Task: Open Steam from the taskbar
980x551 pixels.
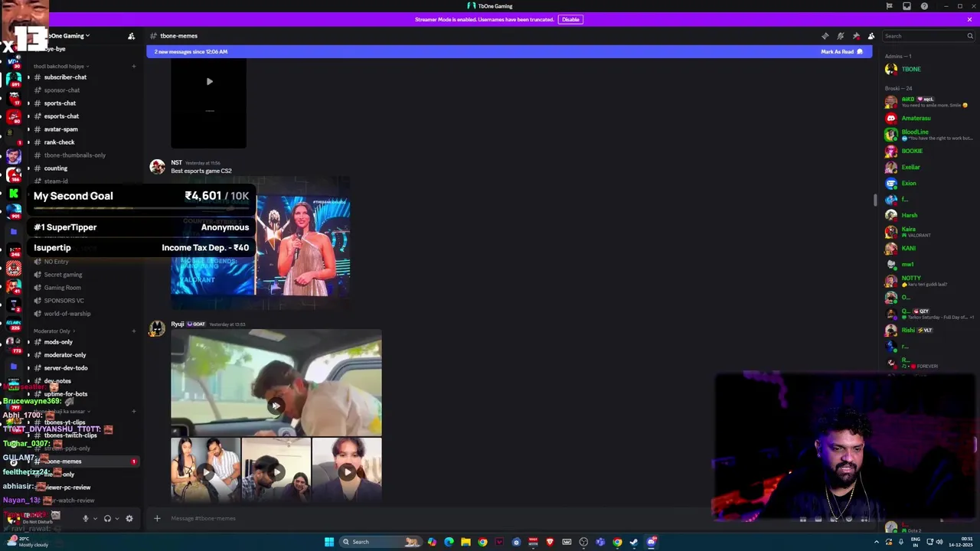Action: (634, 542)
